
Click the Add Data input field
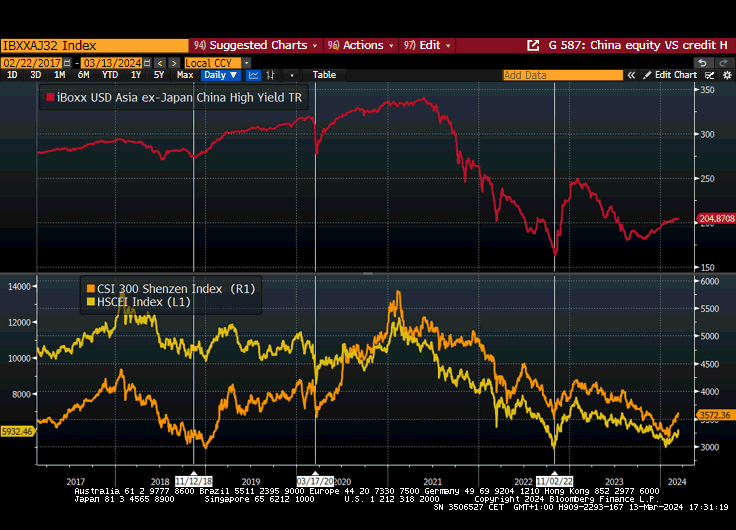click(x=562, y=75)
